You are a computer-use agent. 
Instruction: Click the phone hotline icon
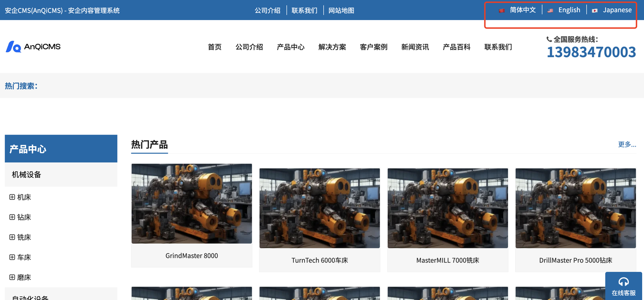click(x=549, y=39)
